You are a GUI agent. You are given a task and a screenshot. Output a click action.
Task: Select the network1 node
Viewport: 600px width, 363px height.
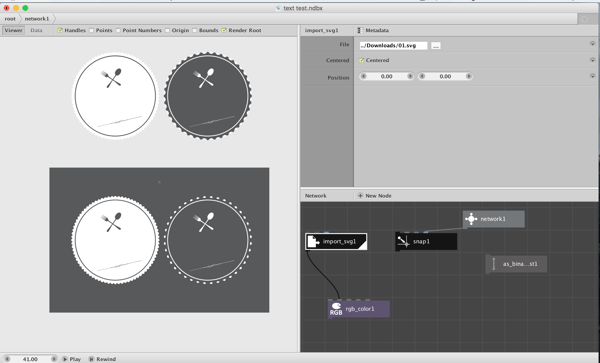494,219
